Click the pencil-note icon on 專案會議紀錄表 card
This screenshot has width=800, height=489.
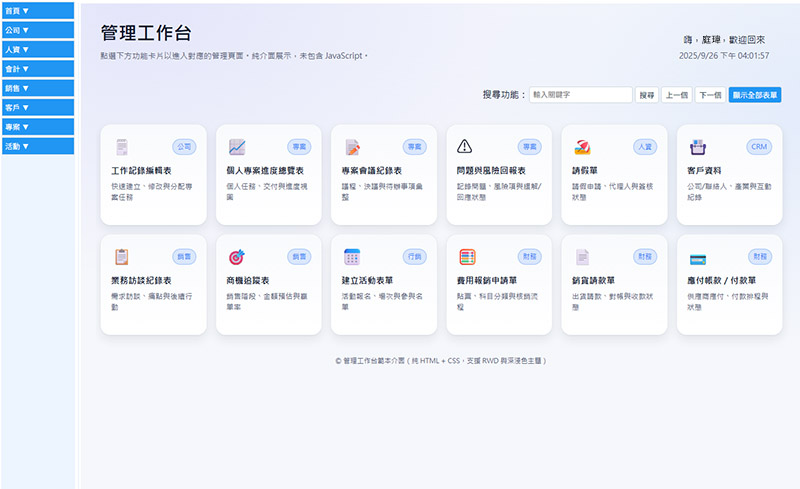click(x=352, y=147)
